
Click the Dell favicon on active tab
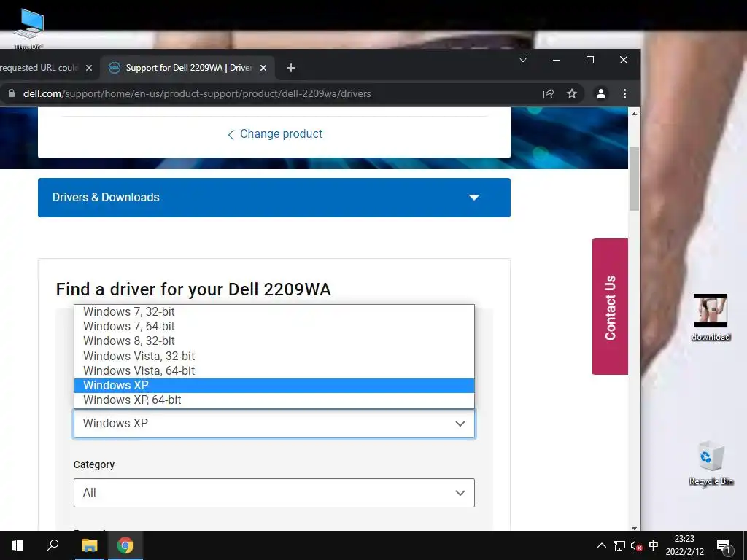pos(115,68)
